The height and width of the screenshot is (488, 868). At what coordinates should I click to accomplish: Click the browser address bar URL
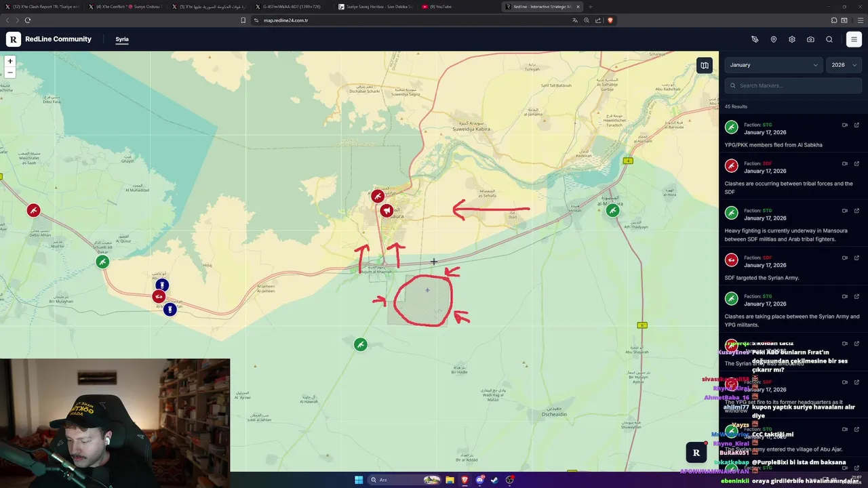pos(285,20)
